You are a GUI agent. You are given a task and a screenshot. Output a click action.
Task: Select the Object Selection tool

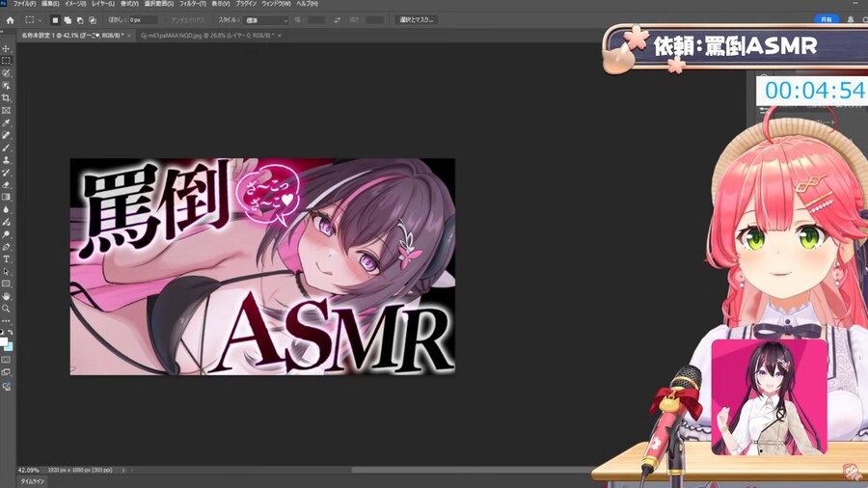pyautogui.click(x=6, y=86)
